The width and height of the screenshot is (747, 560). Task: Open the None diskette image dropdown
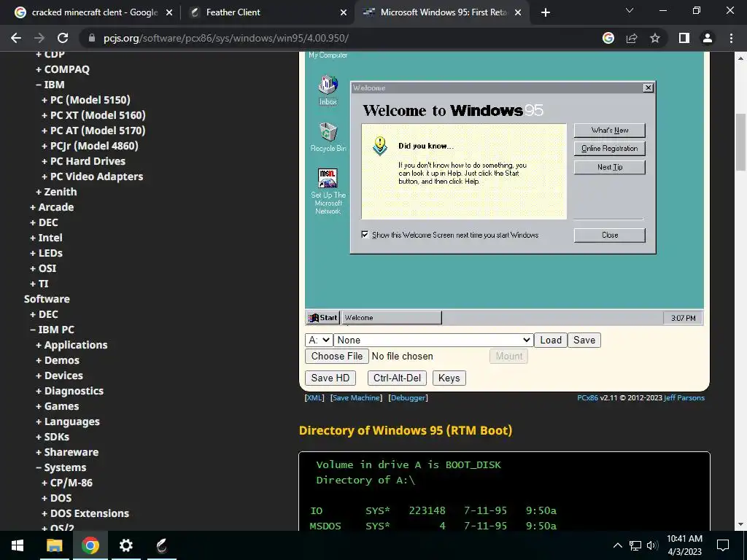click(x=433, y=340)
